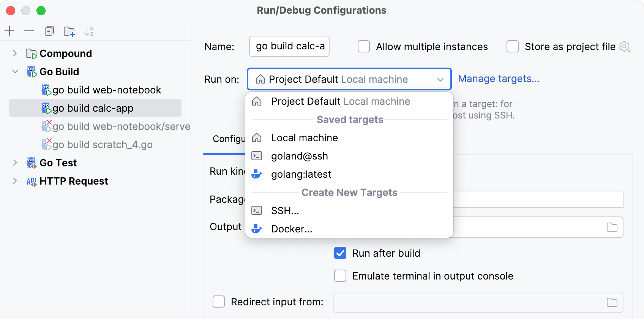This screenshot has width=644, height=319.
Task: Click the Add New Configuration plus icon
Action: pyautogui.click(x=9, y=31)
